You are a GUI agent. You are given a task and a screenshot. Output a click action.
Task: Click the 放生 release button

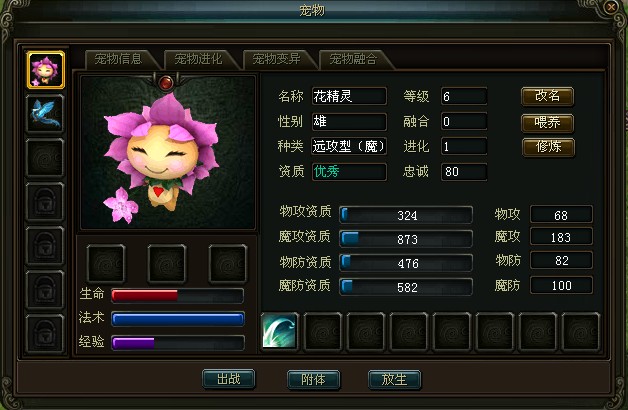click(x=395, y=379)
